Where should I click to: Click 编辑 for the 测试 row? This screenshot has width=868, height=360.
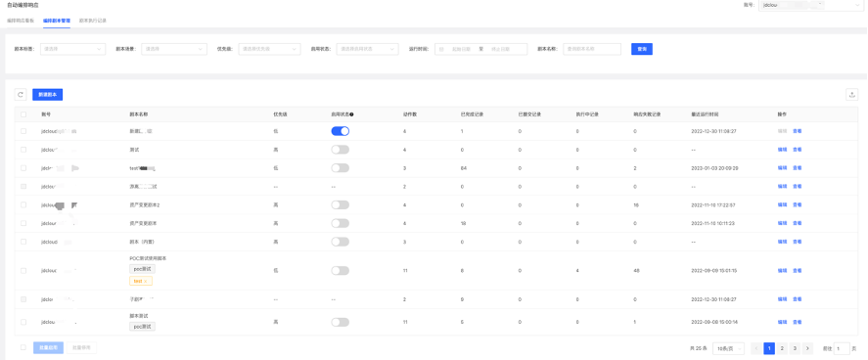(782, 150)
